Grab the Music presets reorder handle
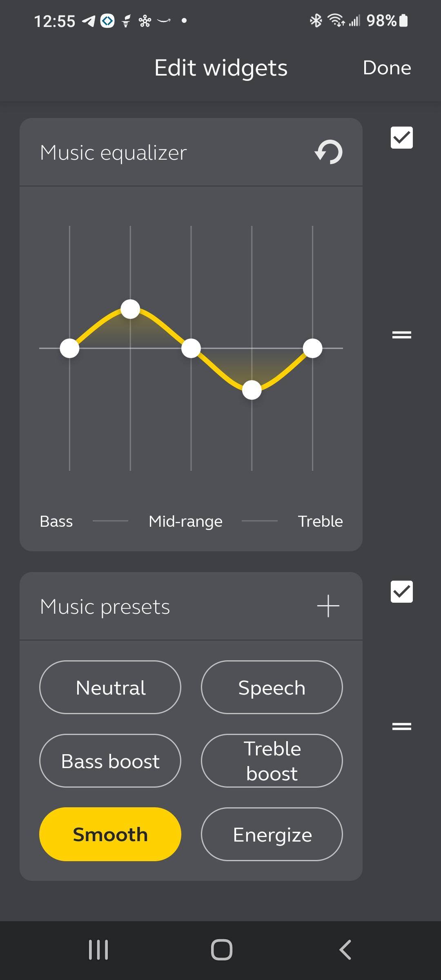 coord(401,726)
